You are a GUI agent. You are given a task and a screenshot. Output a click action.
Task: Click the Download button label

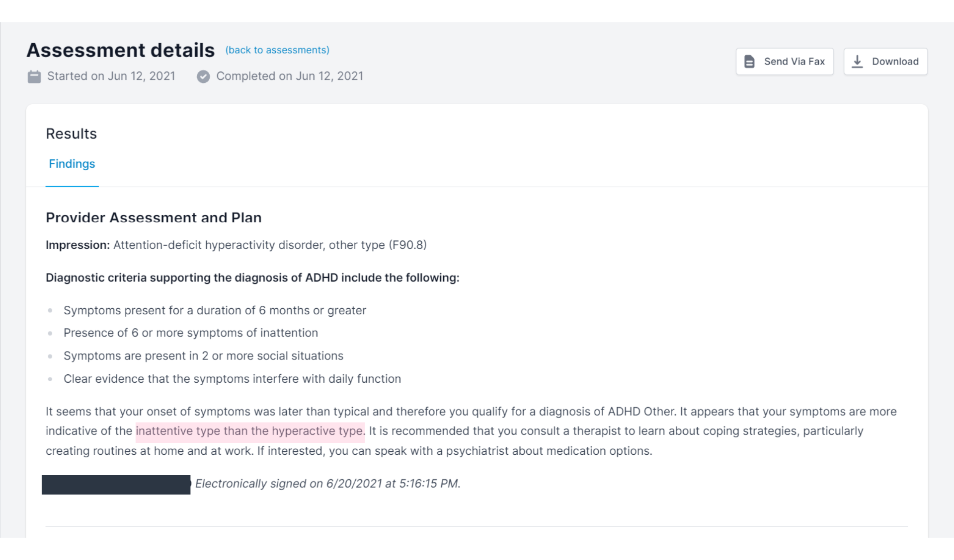coord(895,62)
